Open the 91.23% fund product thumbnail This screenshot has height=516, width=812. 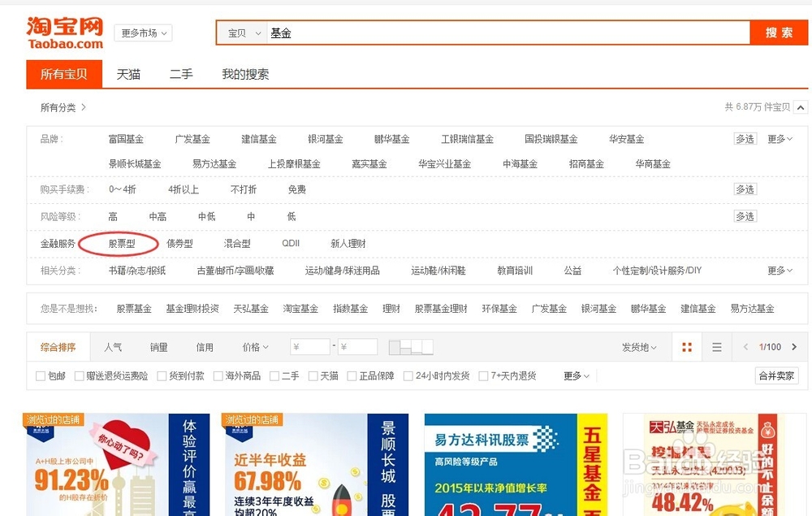click(118, 465)
